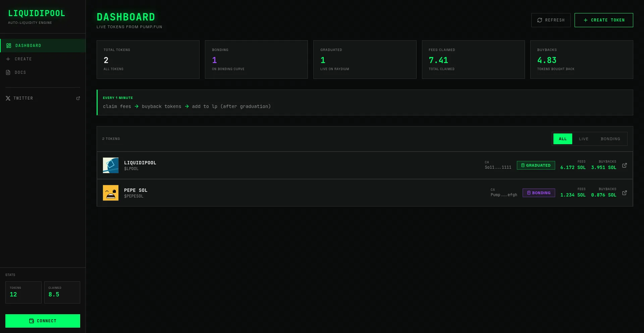
Task: Click the plus icon beside Create in sidebar
Action: (8, 59)
